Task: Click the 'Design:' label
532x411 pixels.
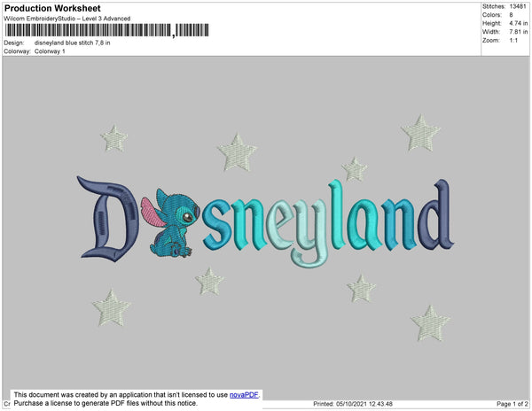Action: [14, 43]
